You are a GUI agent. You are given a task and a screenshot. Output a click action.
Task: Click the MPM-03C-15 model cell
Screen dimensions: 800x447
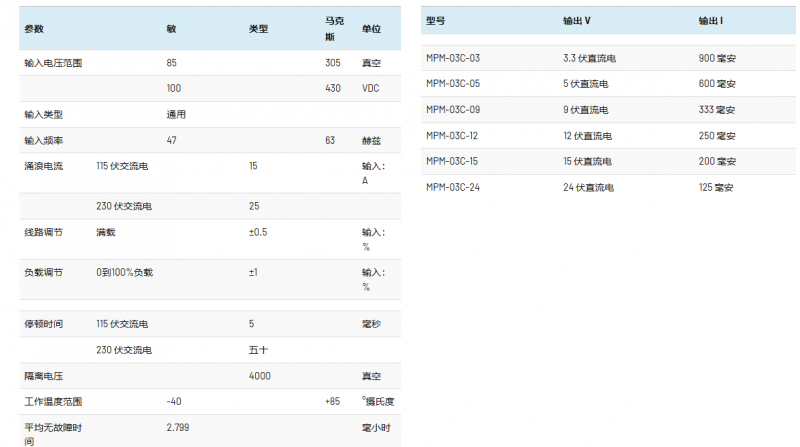pyautogui.click(x=452, y=161)
